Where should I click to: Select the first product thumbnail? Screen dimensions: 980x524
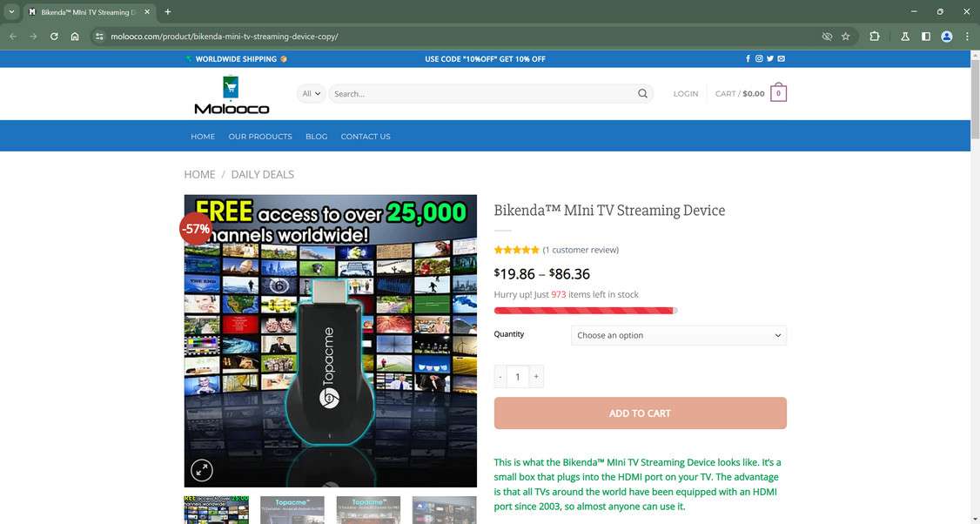click(x=216, y=510)
